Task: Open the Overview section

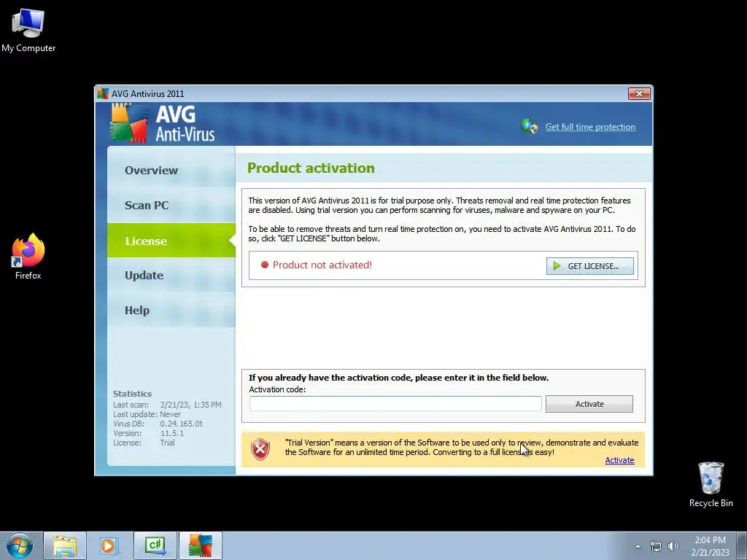Action: (171, 170)
